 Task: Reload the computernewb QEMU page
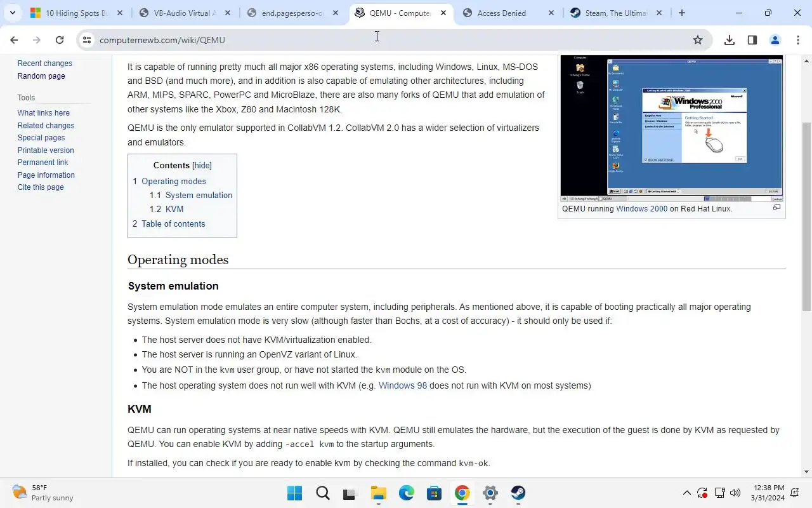click(x=60, y=40)
